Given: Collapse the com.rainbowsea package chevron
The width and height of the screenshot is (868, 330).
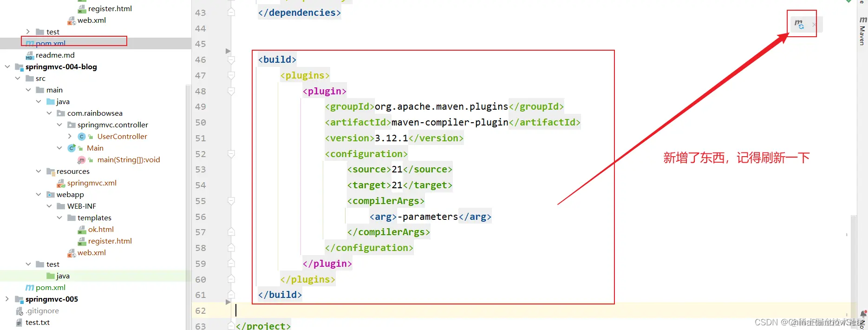Looking at the screenshot, I should click(x=49, y=113).
